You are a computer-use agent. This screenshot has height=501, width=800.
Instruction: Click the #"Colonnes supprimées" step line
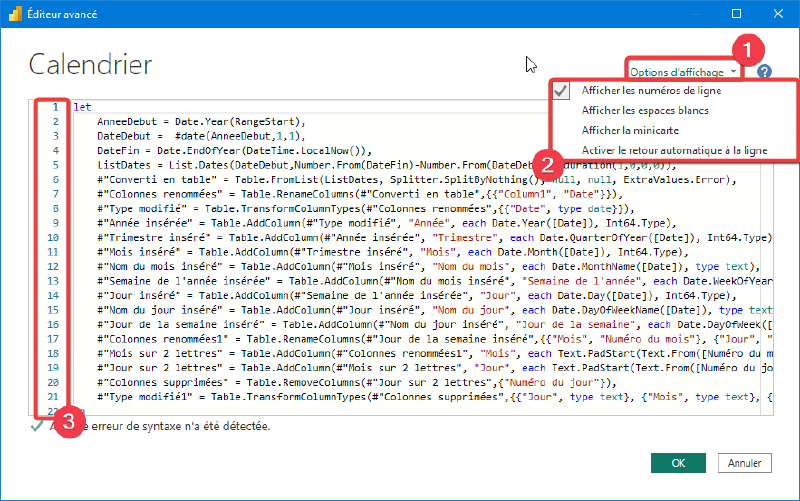(x=357, y=383)
